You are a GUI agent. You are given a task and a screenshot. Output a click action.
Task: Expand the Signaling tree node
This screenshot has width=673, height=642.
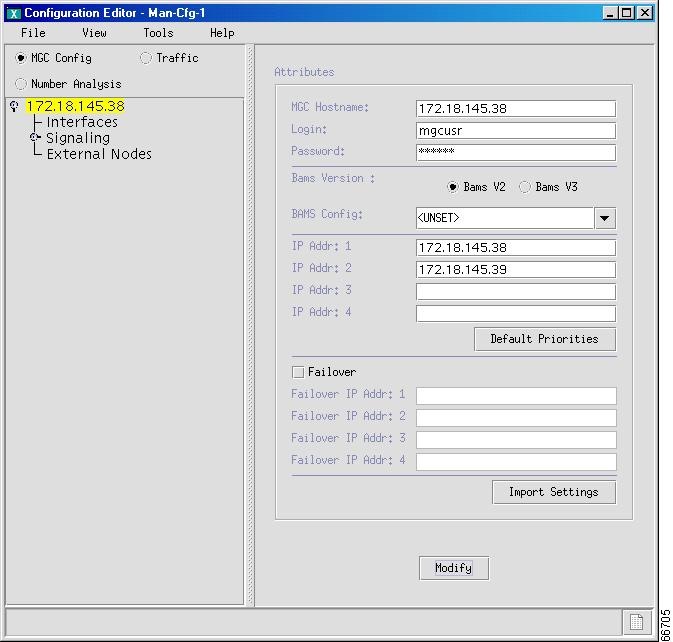(35, 137)
